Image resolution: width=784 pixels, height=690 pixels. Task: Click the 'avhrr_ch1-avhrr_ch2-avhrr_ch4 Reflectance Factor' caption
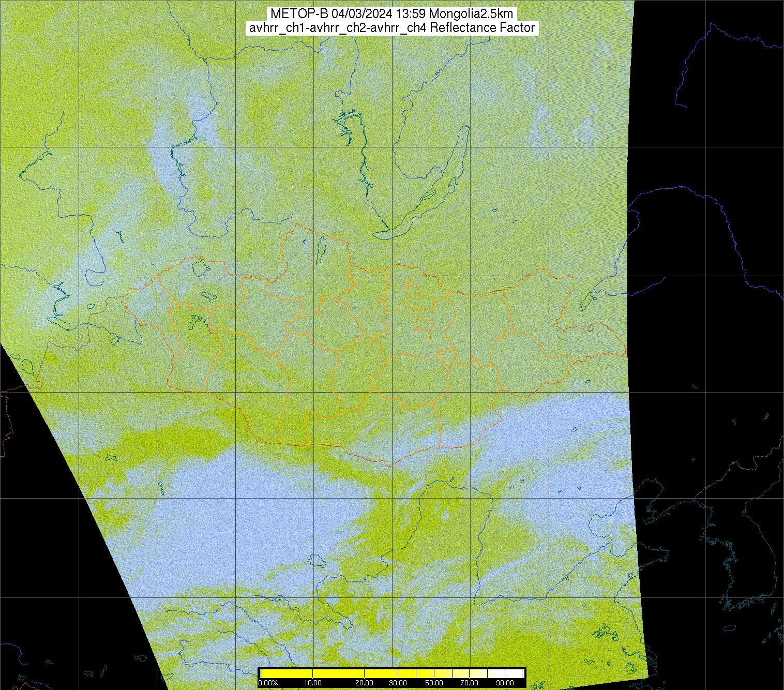tap(392, 28)
